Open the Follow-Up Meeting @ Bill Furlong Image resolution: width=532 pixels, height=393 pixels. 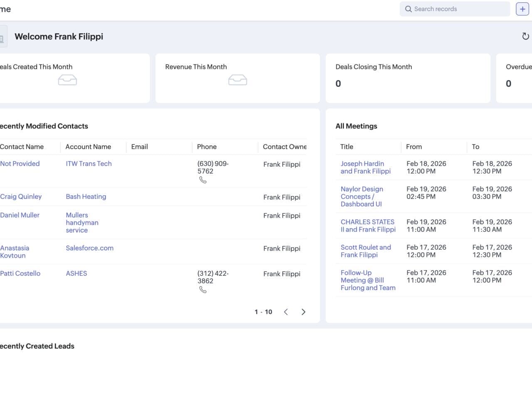pyautogui.click(x=367, y=280)
